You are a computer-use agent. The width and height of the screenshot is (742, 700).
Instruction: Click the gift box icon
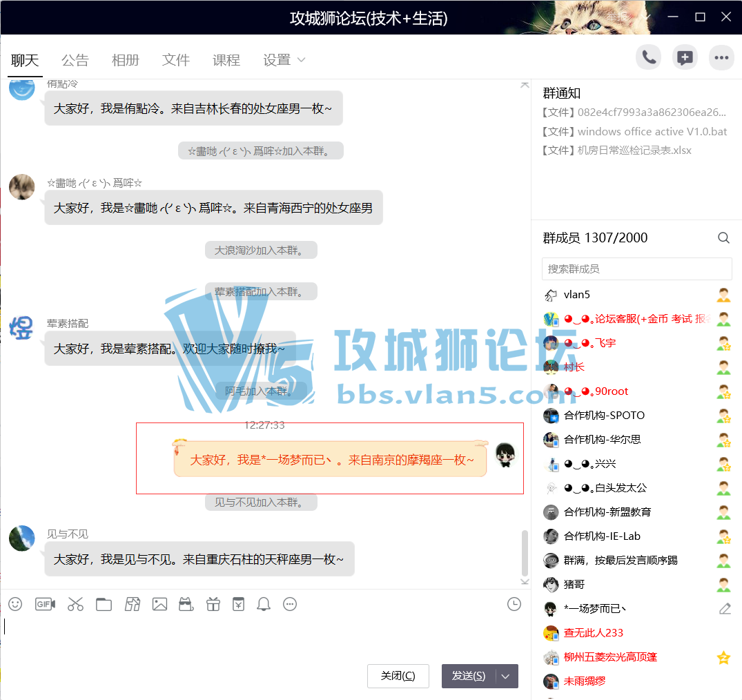pos(213,604)
